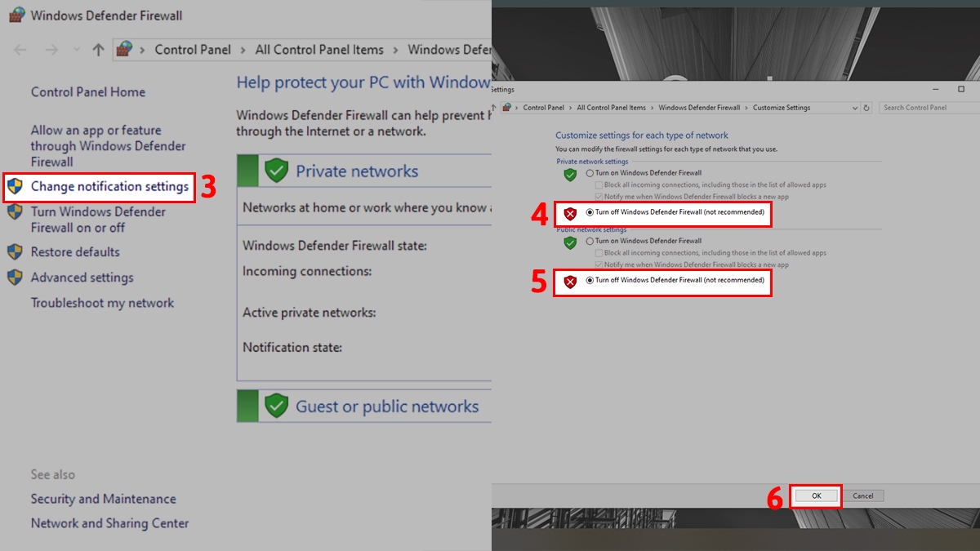Click Cancel in Customize Settings window
This screenshot has height=551, width=980.
coord(863,495)
